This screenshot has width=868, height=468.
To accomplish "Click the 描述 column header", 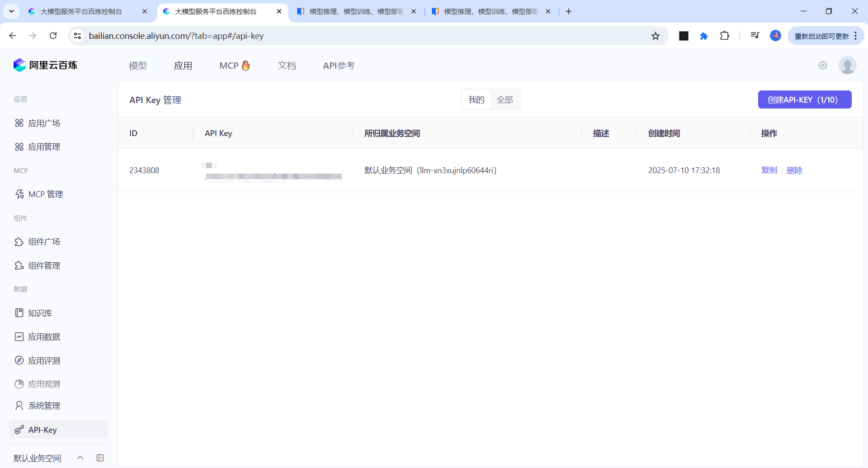I will click(601, 133).
